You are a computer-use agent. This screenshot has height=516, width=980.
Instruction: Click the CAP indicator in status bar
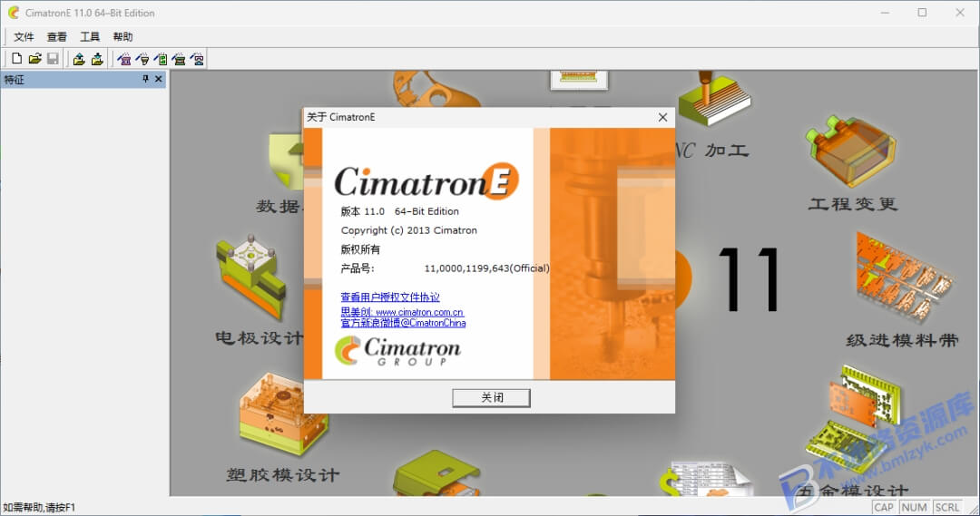(884, 507)
